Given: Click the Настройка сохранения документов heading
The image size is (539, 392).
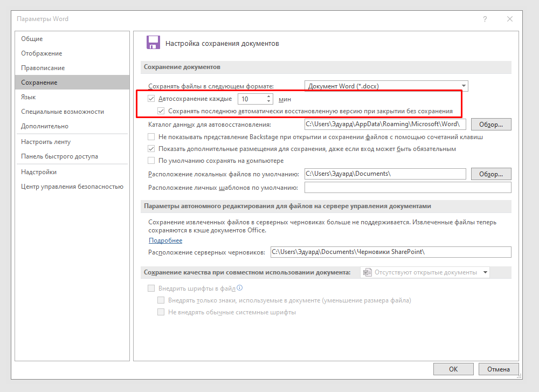Looking at the screenshot, I should (222, 43).
